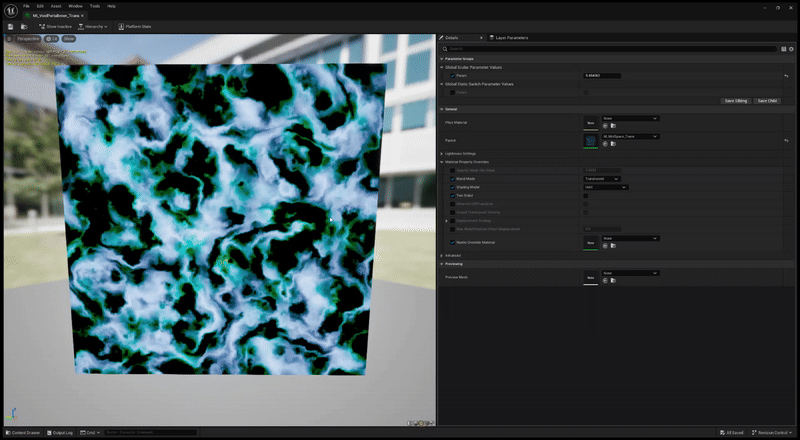Image resolution: width=800 pixels, height=440 pixels.
Task: Use selected asset for Nanite Override Material
Action: [x=605, y=246]
